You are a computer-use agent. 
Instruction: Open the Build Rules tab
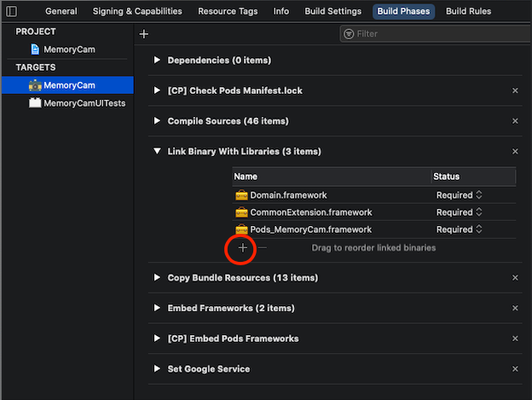coord(469,11)
